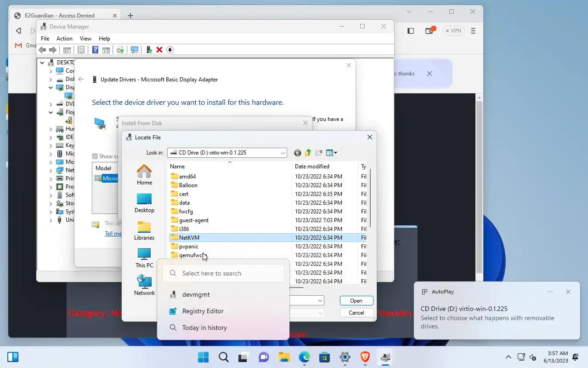Go to last folder visited in Locate File
The height and width of the screenshot is (368, 588).
[x=298, y=153]
